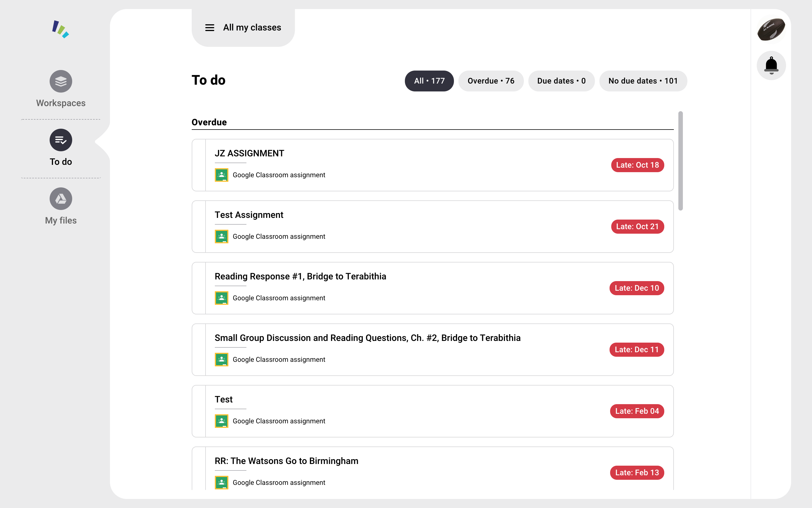Select the To do checklist icon
This screenshot has width=812, height=508.
point(61,140)
